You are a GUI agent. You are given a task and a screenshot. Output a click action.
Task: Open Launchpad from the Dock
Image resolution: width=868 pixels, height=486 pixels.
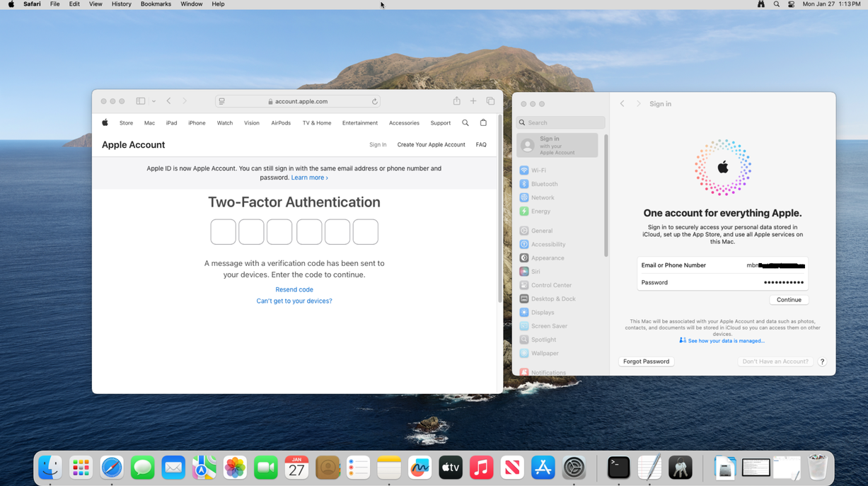(81, 468)
